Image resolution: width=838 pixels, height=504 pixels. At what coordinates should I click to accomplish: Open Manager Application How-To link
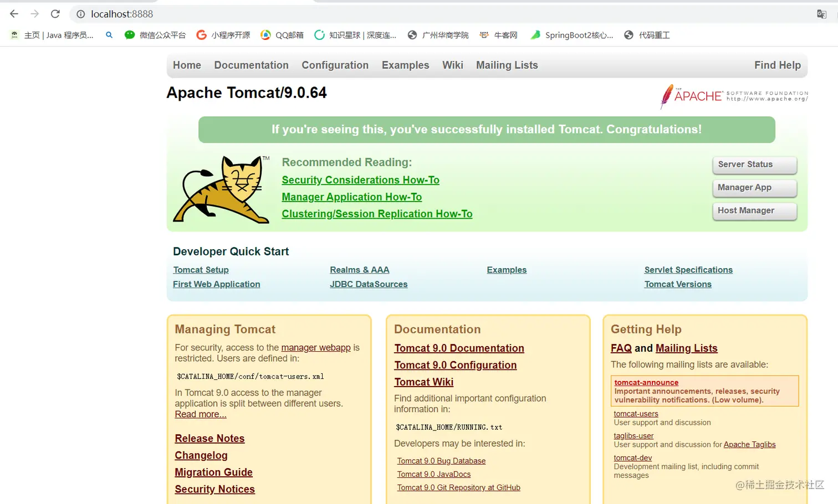pyautogui.click(x=351, y=197)
